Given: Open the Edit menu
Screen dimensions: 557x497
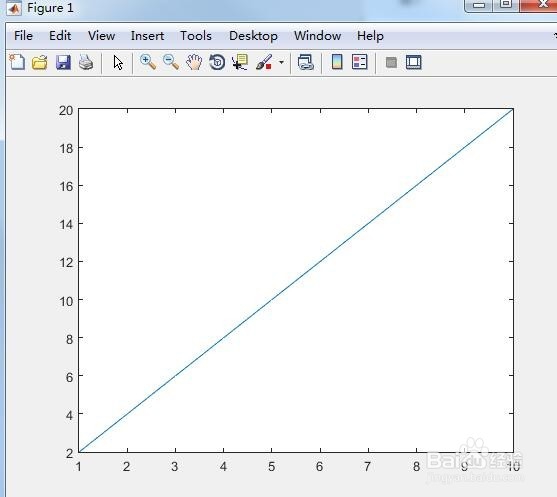Looking at the screenshot, I should click(x=60, y=36).
